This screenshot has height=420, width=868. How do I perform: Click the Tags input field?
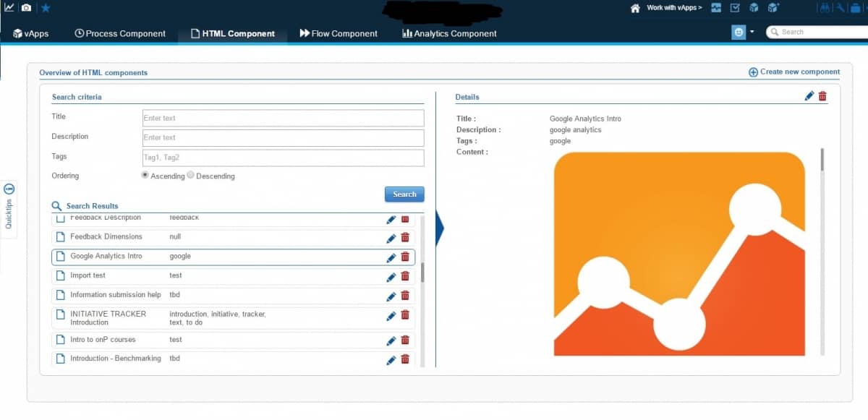tap(283, 158)
